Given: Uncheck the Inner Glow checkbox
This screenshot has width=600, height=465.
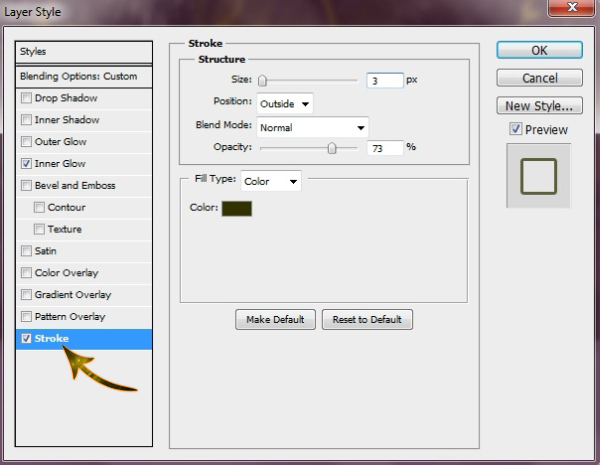Looking at the screenshot, I should [26, 164].
